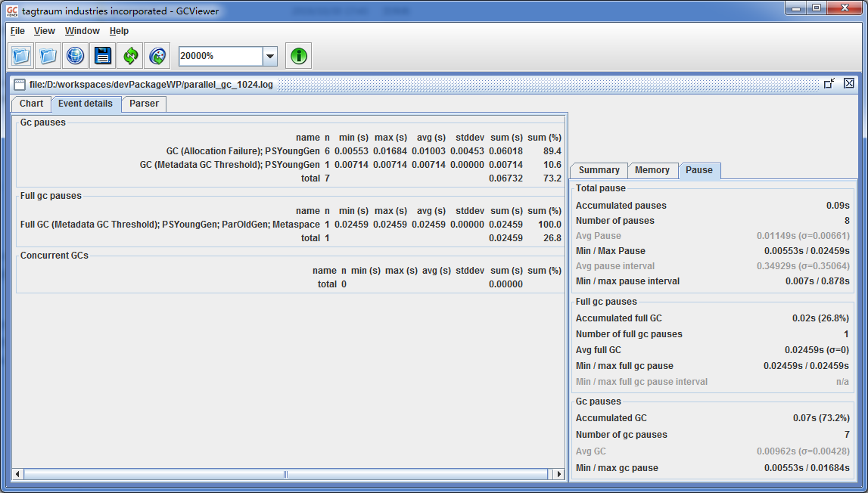This screenshot has width=868, height=493.
Task: Export the GC data with the disk icon
Action: (102, 55)
